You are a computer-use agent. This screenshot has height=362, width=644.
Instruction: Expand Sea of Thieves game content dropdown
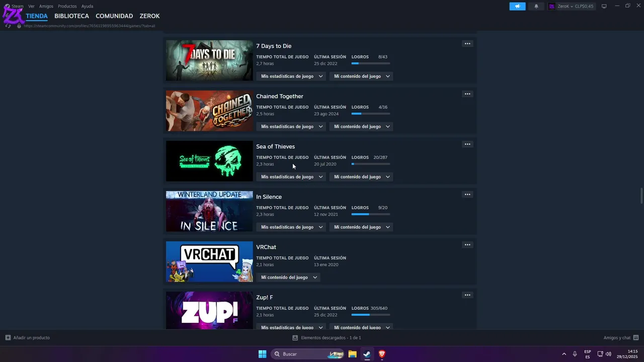[361, 177]
